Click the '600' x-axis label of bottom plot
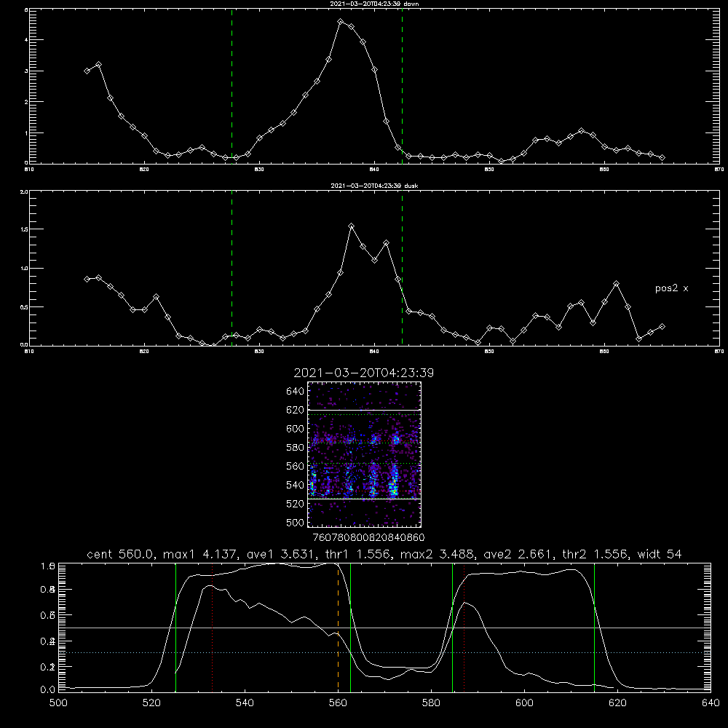The height and width of the screenshot is (728, 728). click(x=525, y=703)
